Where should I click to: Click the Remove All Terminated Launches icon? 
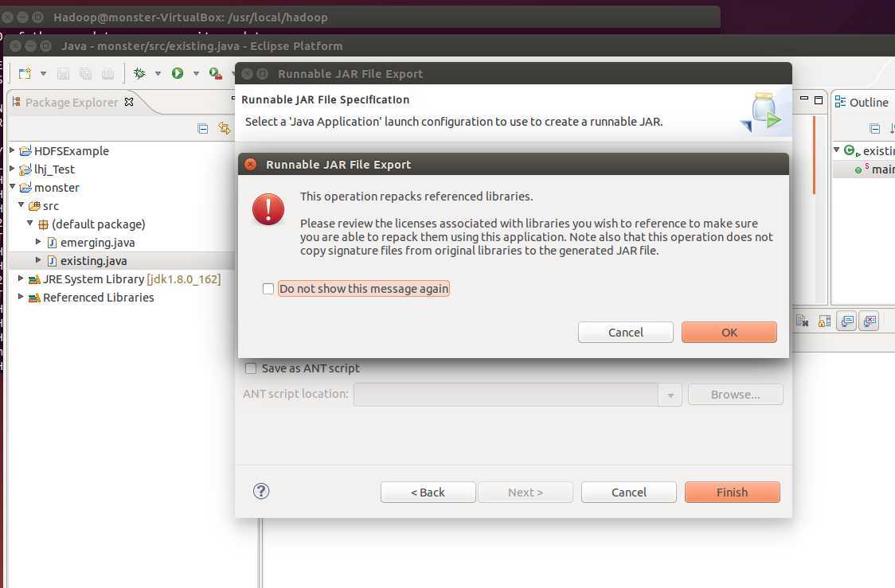(x=802, y=321)
